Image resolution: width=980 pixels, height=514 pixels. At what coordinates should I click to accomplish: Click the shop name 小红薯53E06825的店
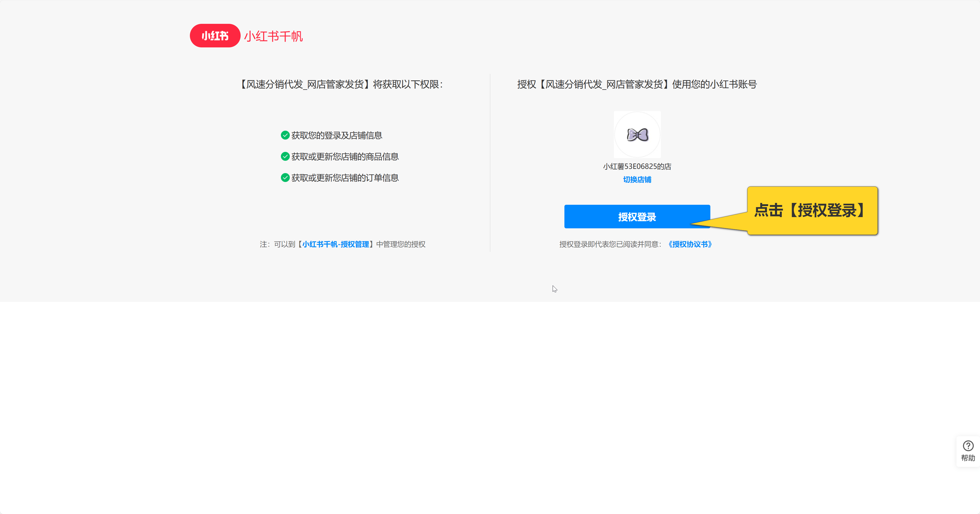point(637,166)
